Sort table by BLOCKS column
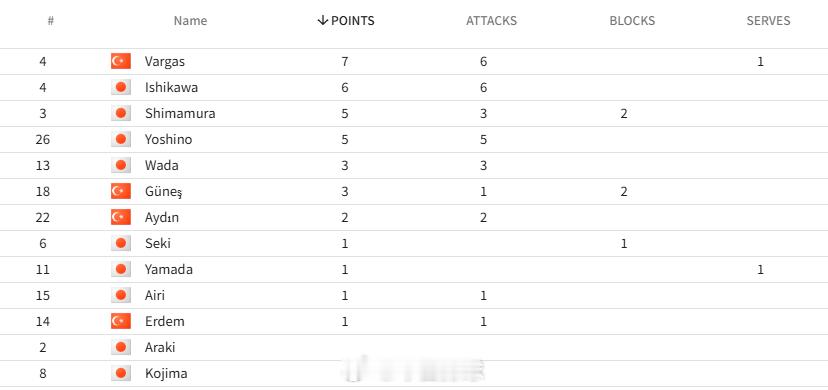Screen dimensions: 828x390 click(x=632, y=21)
